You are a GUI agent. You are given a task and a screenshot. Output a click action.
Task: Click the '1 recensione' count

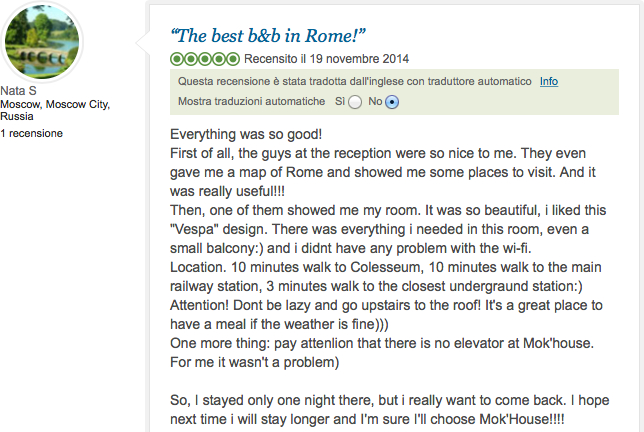coord(31,133)
